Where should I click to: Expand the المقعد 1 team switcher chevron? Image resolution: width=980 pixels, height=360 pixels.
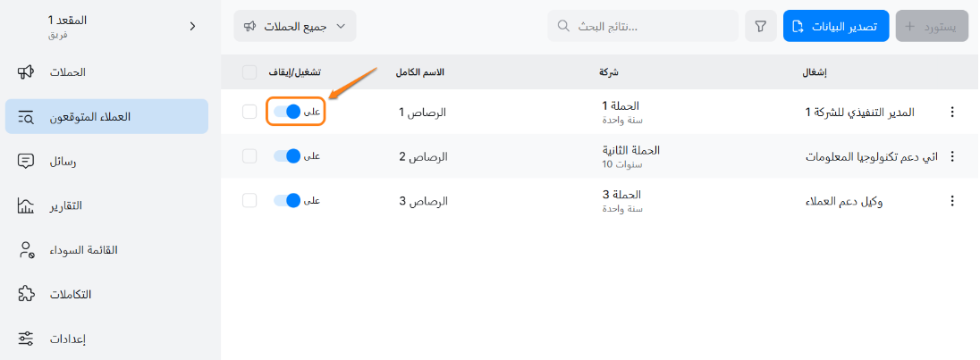click(x=192, y=27)
